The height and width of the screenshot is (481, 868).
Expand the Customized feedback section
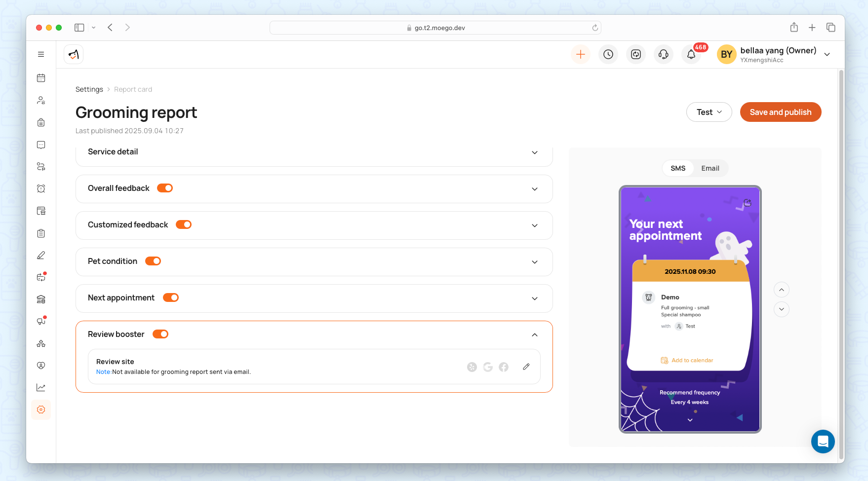tap(535, 225)
